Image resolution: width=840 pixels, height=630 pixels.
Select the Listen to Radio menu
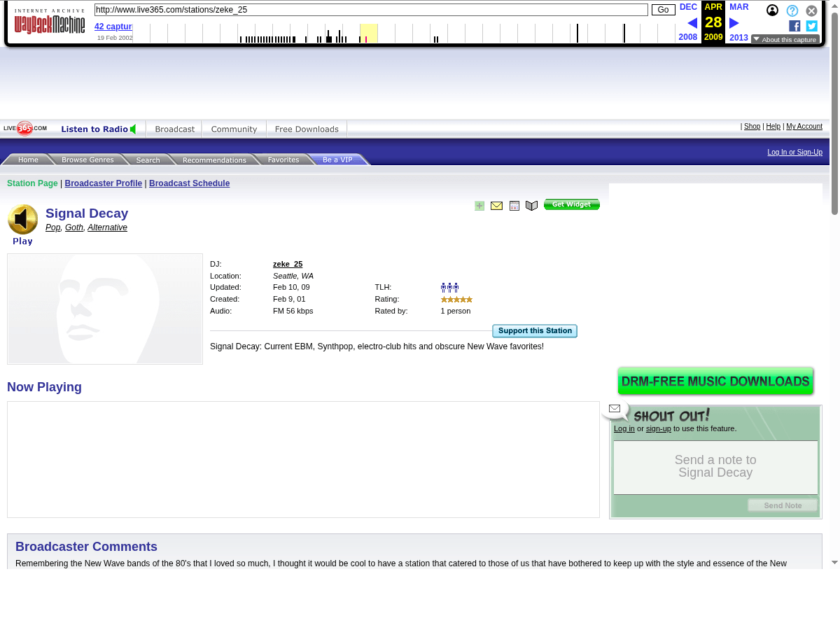pos(99,129)
